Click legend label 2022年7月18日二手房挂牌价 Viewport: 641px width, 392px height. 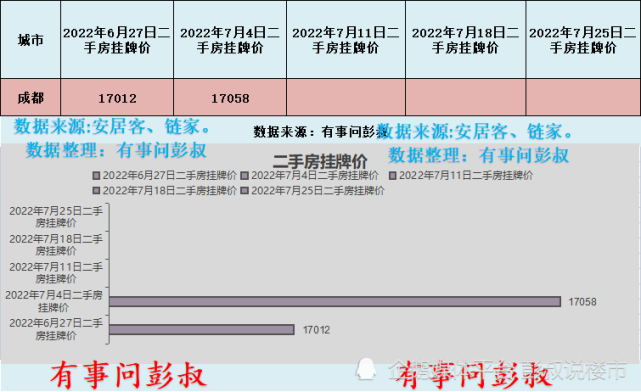[x=170, y=191]
